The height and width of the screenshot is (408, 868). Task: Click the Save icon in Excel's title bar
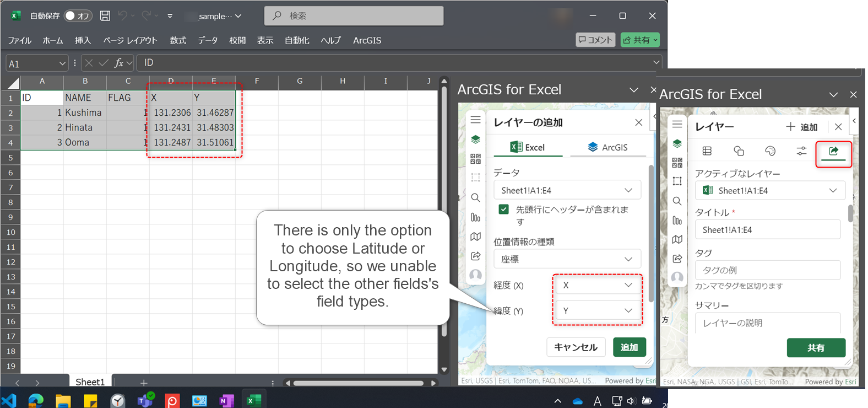coord(105,16)
